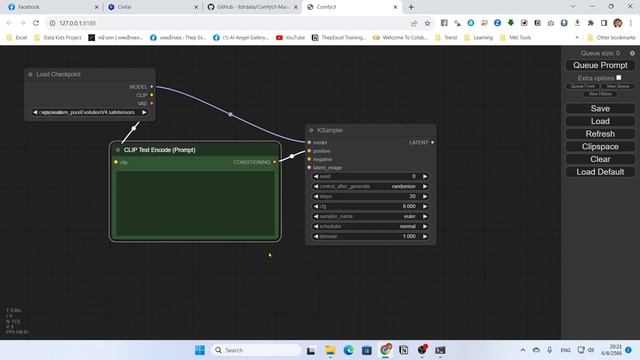Click the Save workflow button

point(600,109)
